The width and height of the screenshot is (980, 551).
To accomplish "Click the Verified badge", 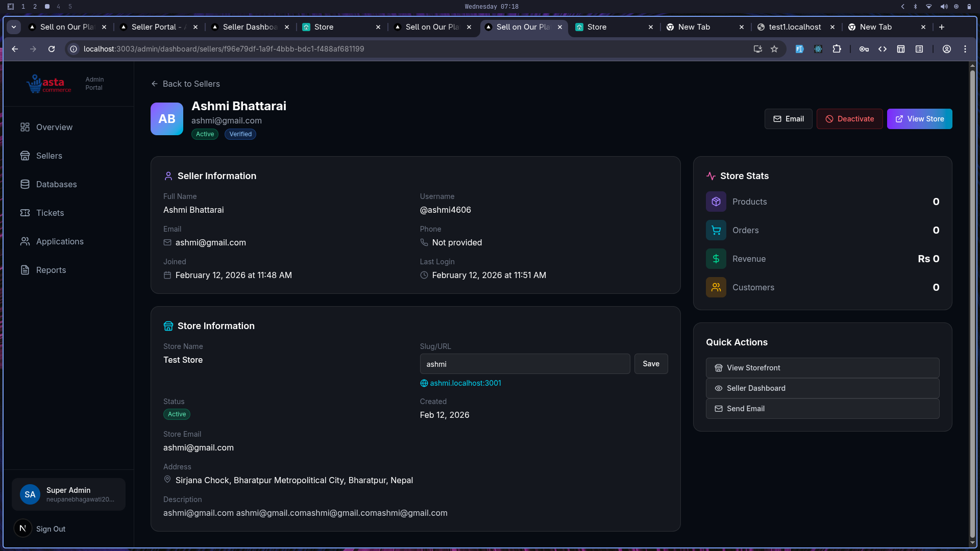I will coord(240,134).
